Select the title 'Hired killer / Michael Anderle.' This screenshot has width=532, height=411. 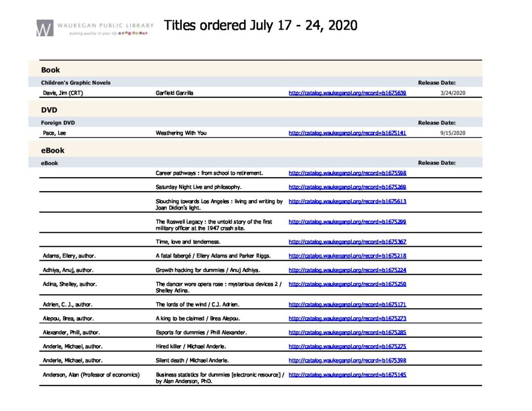(x=191, y=347)
